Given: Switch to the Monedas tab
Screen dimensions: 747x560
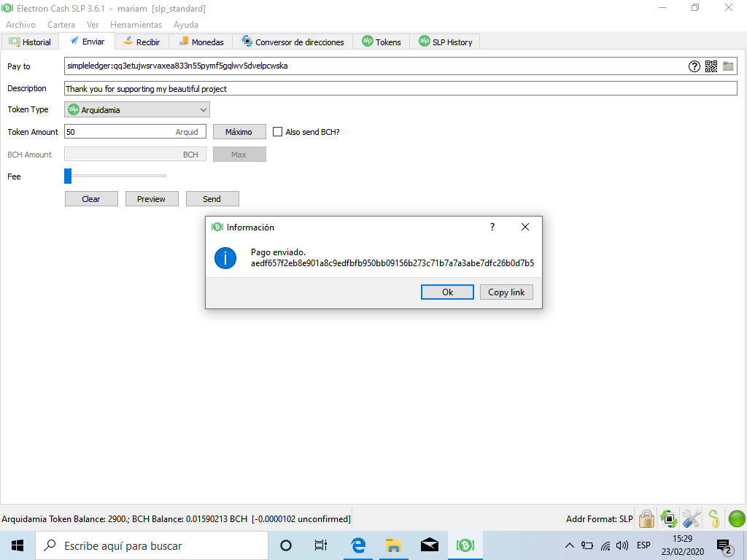Looking at the screenshot, I should tap(201, 42).
